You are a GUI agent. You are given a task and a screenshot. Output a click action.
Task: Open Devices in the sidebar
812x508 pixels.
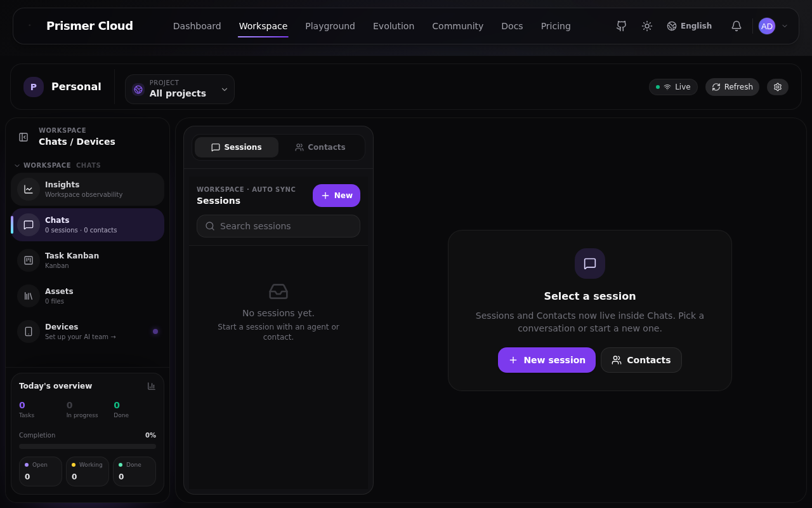(x=88, y=331)
